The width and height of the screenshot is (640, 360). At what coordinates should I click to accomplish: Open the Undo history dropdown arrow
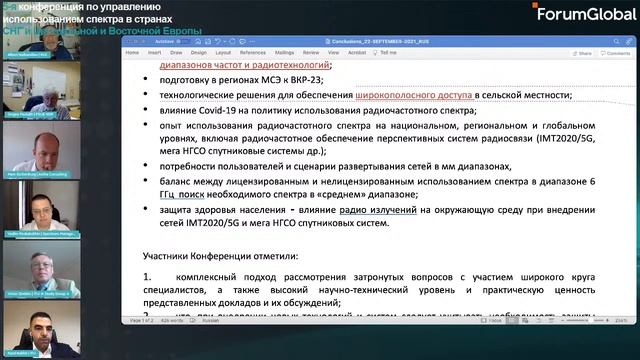pos(224,42)
